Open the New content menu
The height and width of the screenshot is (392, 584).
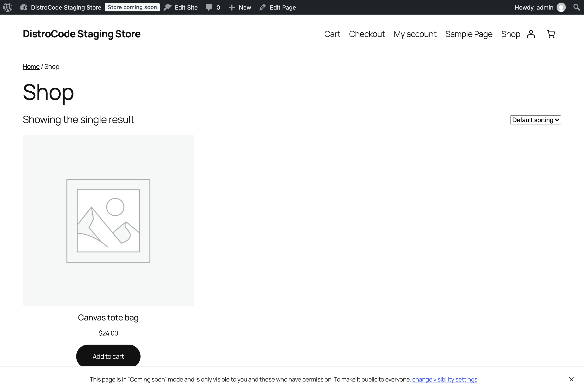tap(240, 7)
